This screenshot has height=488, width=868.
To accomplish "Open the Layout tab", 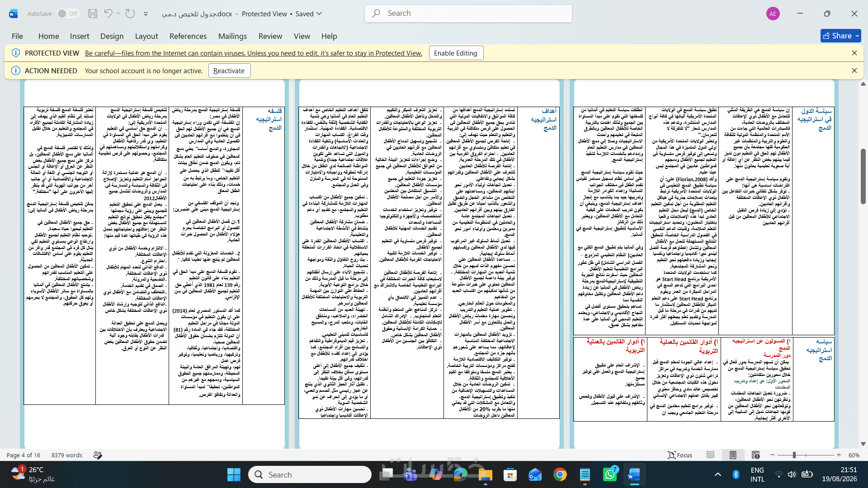I will (146, 36).
